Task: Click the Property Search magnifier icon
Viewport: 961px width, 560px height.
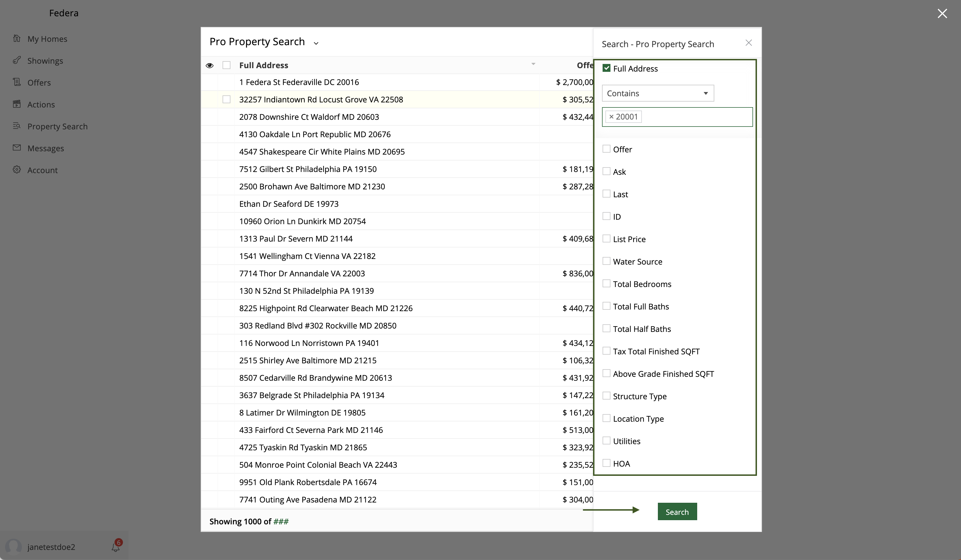Action: tap(16, 126)
